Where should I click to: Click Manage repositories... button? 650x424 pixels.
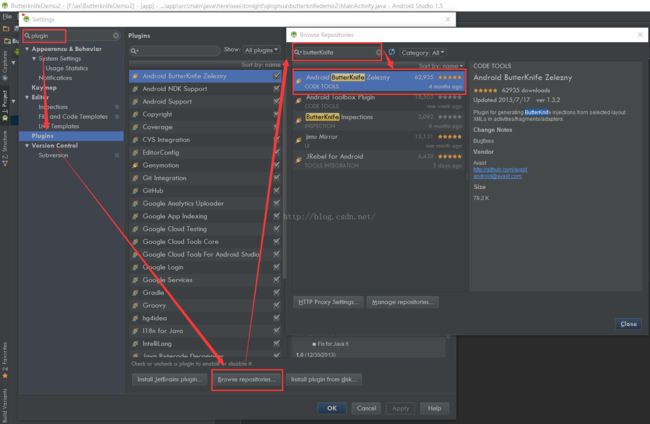click(402, 302)
